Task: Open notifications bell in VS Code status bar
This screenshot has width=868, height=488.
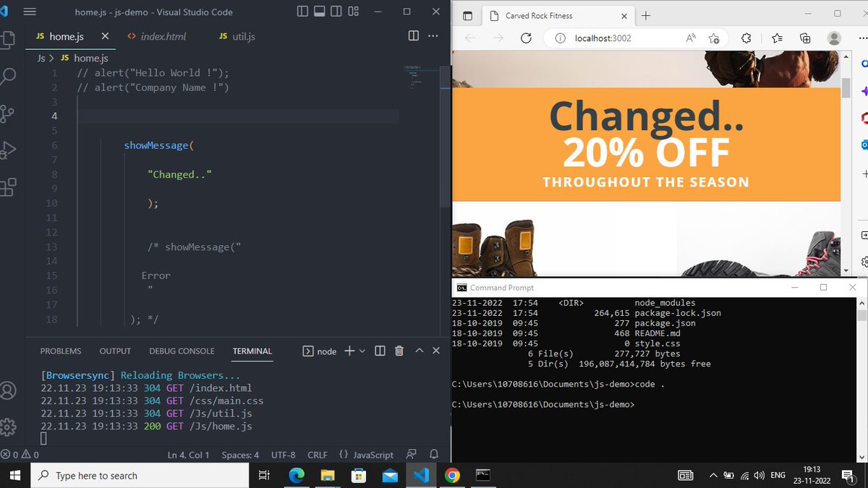Action: (x=434, y=455)
